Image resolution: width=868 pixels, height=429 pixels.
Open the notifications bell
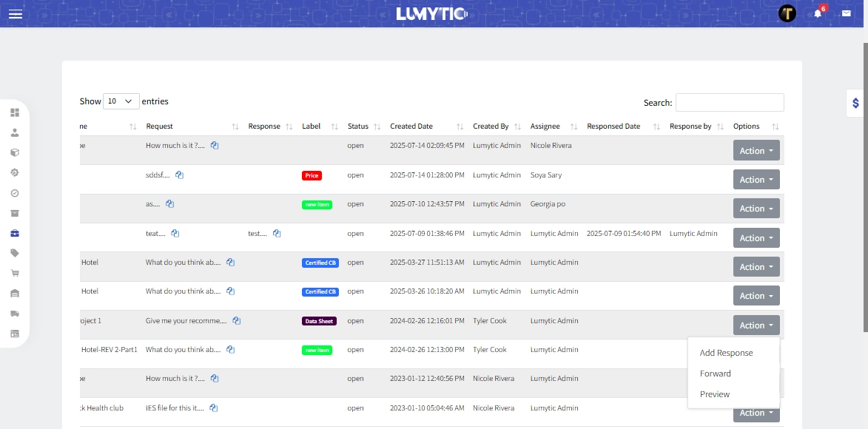[x=818, y=13]
